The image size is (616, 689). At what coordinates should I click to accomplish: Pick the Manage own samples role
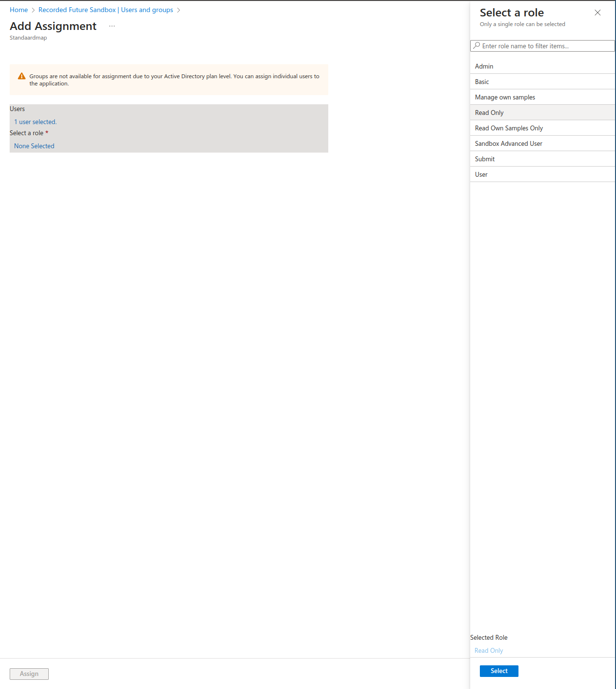[505, 97]
